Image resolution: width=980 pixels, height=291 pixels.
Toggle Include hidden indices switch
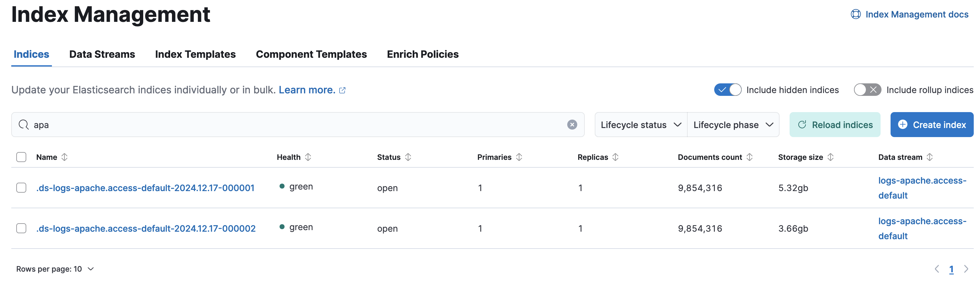727,90
